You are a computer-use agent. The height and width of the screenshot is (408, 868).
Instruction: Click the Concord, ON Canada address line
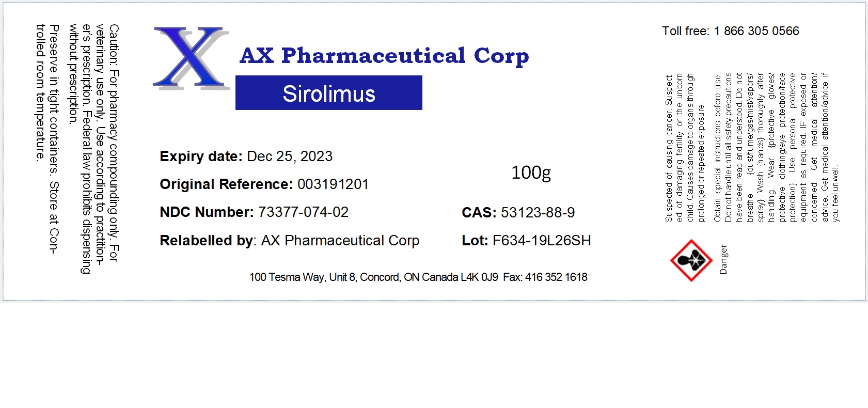373,277
